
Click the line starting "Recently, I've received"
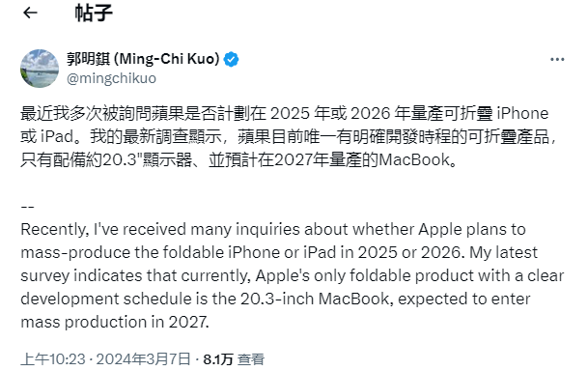[273, 229]
